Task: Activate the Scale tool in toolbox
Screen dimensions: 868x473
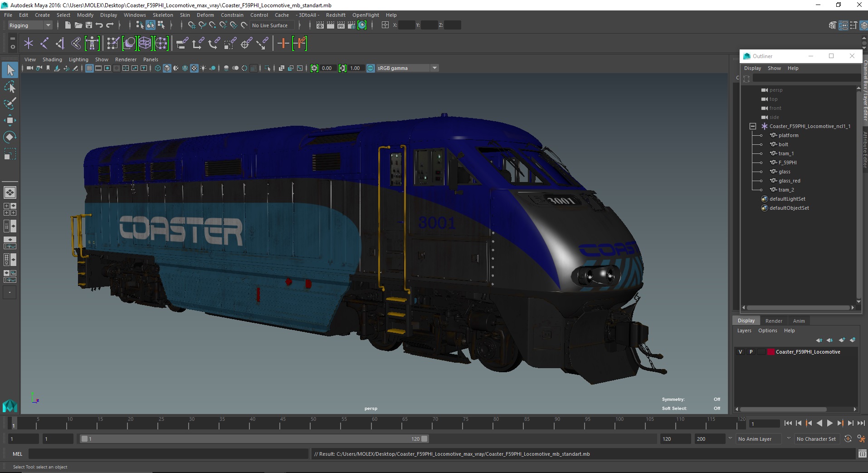Action: coord(10,153)
